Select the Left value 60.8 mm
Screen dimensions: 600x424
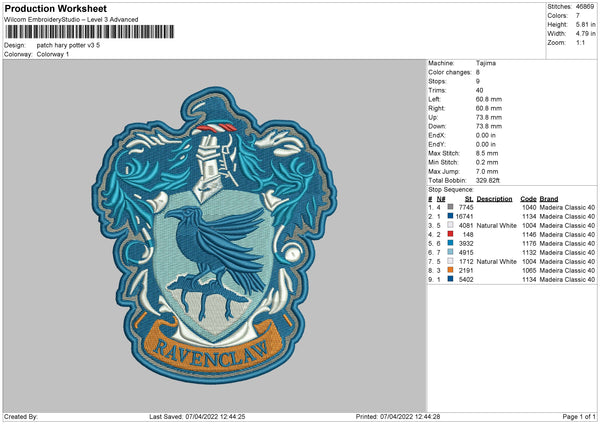[489, 99]
